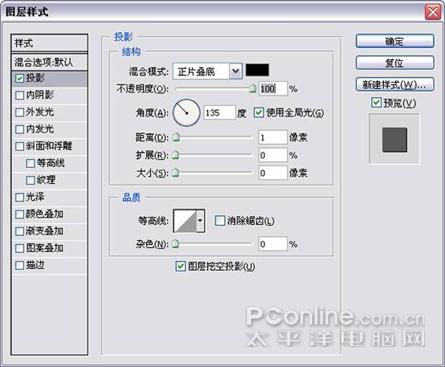Enable the 斜面和浮雕 bevel and emboss checkbox
The image size is (445, 367).
click(x=20, y=146)
